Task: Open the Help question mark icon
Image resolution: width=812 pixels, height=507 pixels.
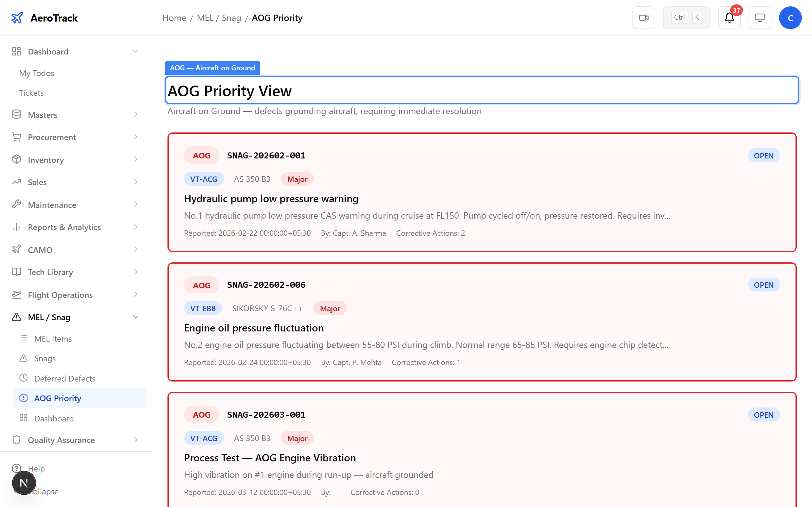Action: tap(16, 468)
